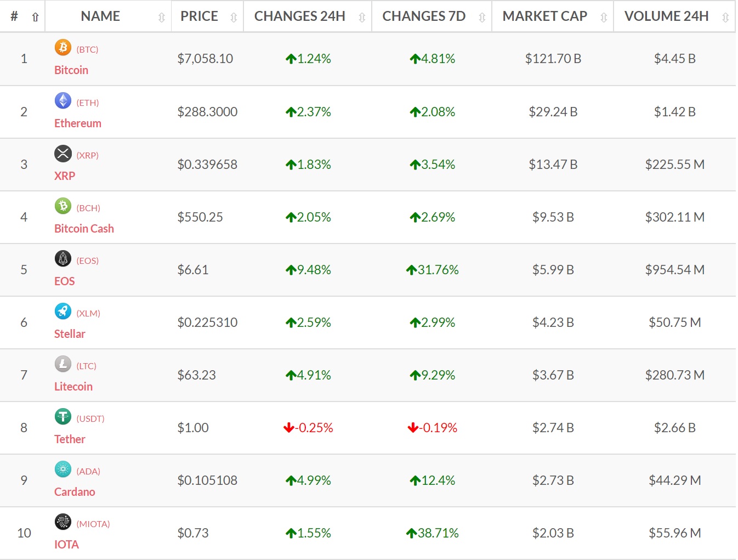Click the Cardano logo icon
738x560 pixels.
(x=63, y=469)
